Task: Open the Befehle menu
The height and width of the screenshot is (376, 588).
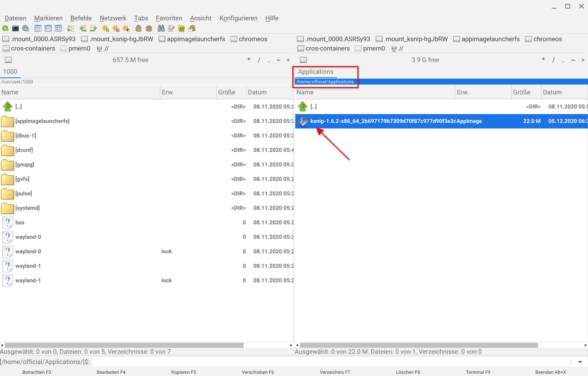Action: pyautogui.click(x=81, y=18)
